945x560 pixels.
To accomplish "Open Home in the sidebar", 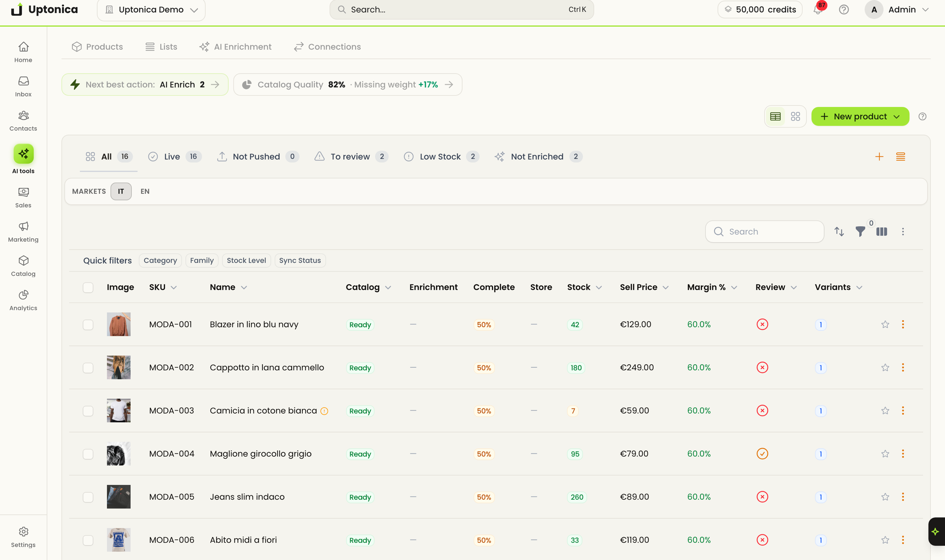I will (x=23, y=52).
